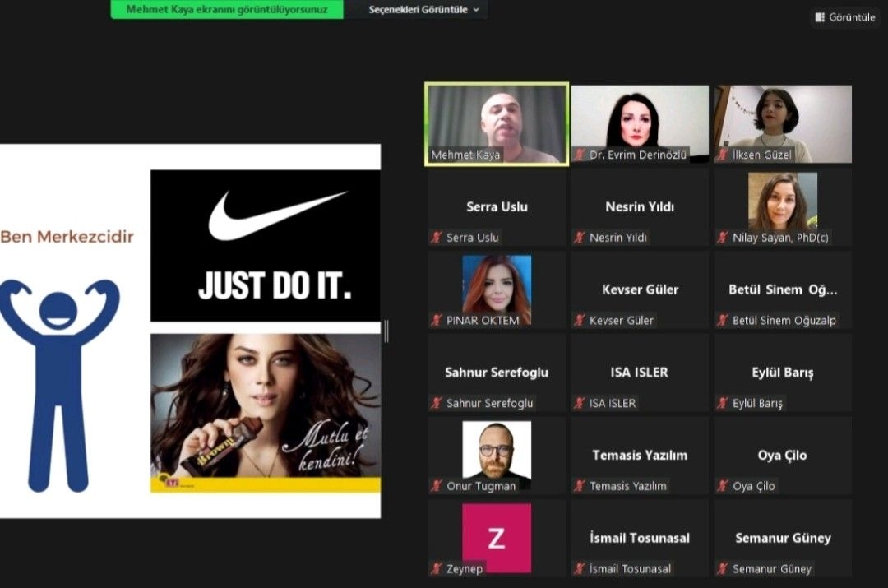Click the large Serra Uslu name tile
Screen dimensions: 888x588
coord(497,206)
